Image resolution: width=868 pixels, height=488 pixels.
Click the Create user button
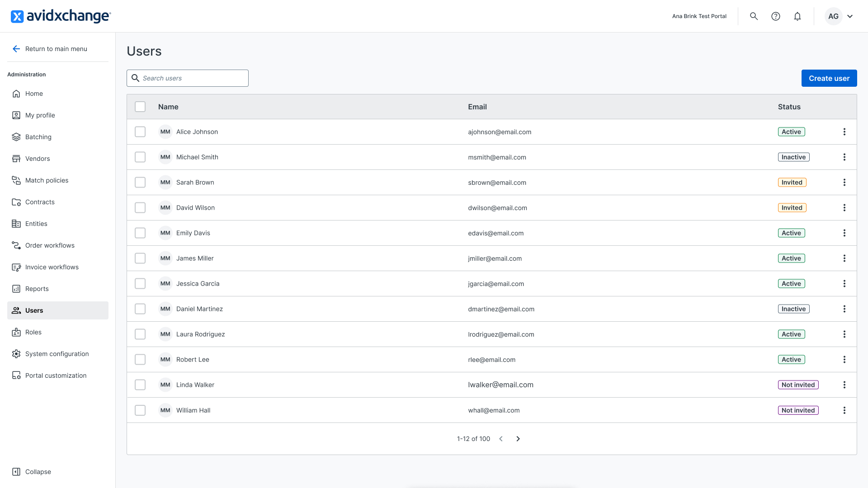tap(829, 78)
